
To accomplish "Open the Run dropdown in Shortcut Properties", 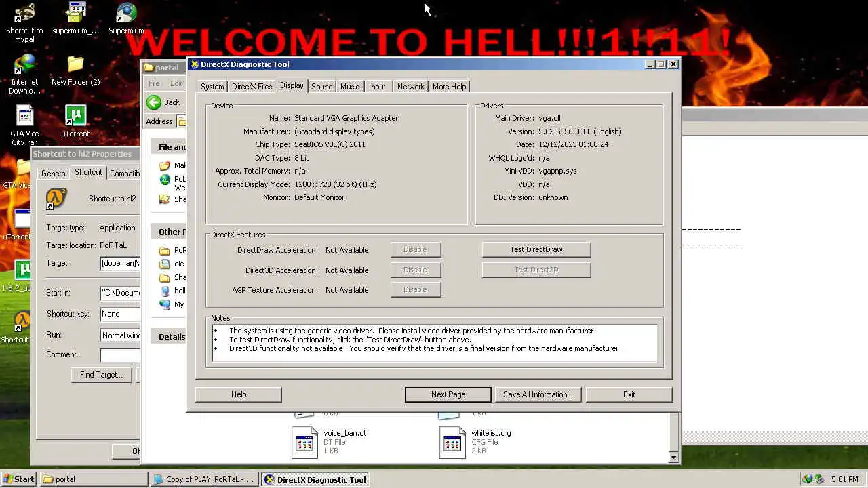I will [120, 335].
